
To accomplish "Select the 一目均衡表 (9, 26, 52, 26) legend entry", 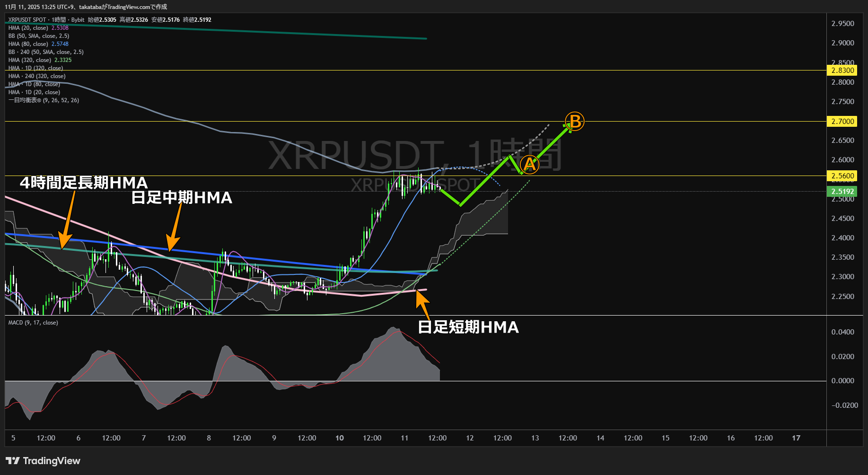I will click(44, 100).
